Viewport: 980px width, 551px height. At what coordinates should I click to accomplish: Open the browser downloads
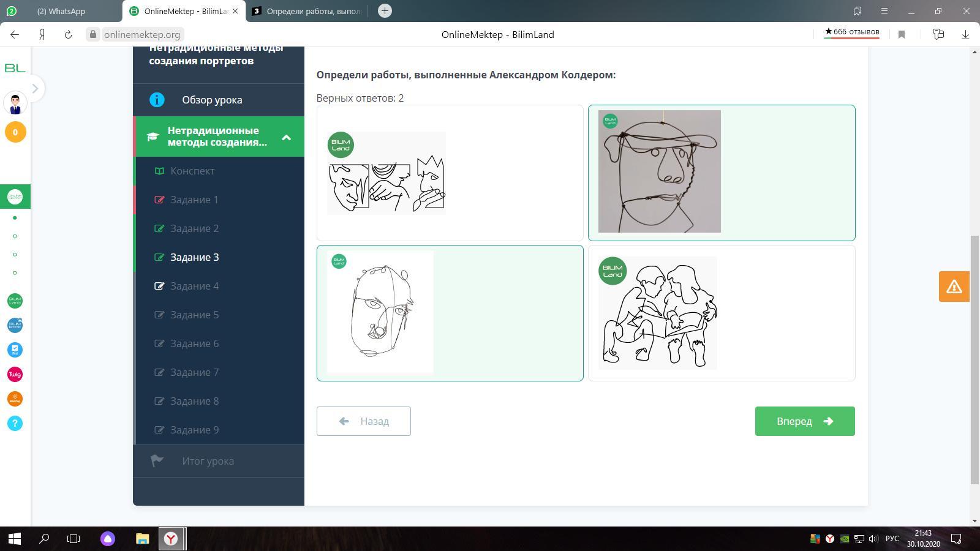965,34
